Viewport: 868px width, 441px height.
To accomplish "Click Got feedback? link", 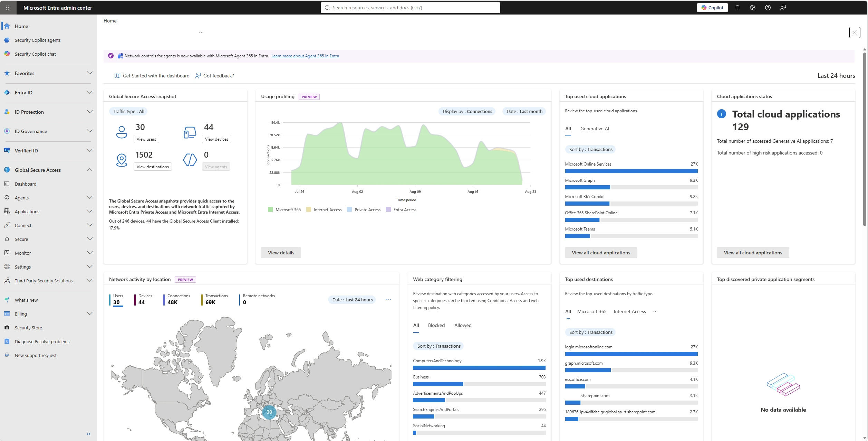I will (214, 76).
